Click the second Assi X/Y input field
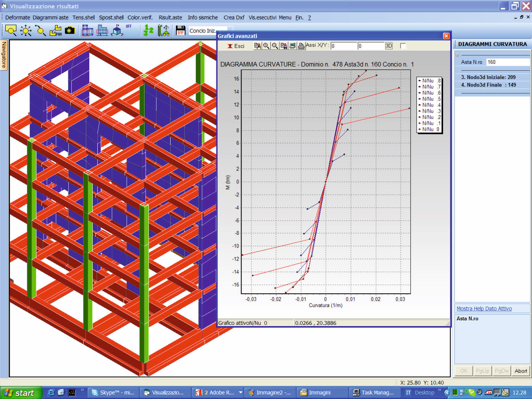The height and width of the screenshot is (399, 532). tap(371, 46)
